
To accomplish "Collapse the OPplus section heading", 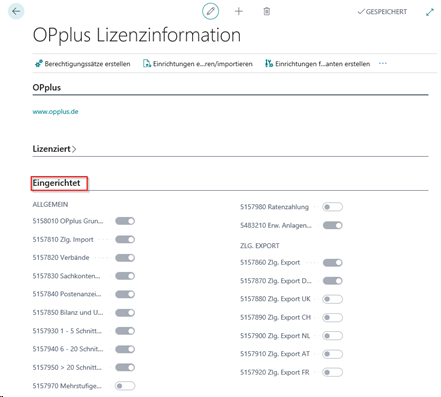I will (x=47, y=87).
